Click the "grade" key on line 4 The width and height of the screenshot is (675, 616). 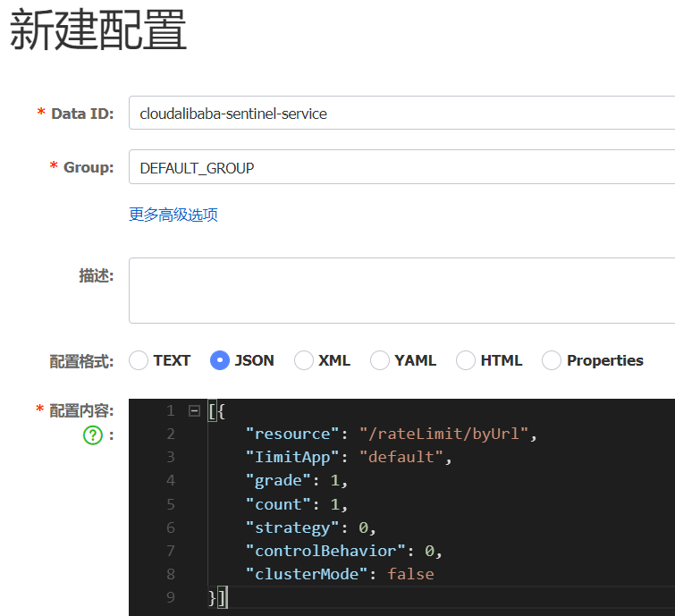[278, 480]
